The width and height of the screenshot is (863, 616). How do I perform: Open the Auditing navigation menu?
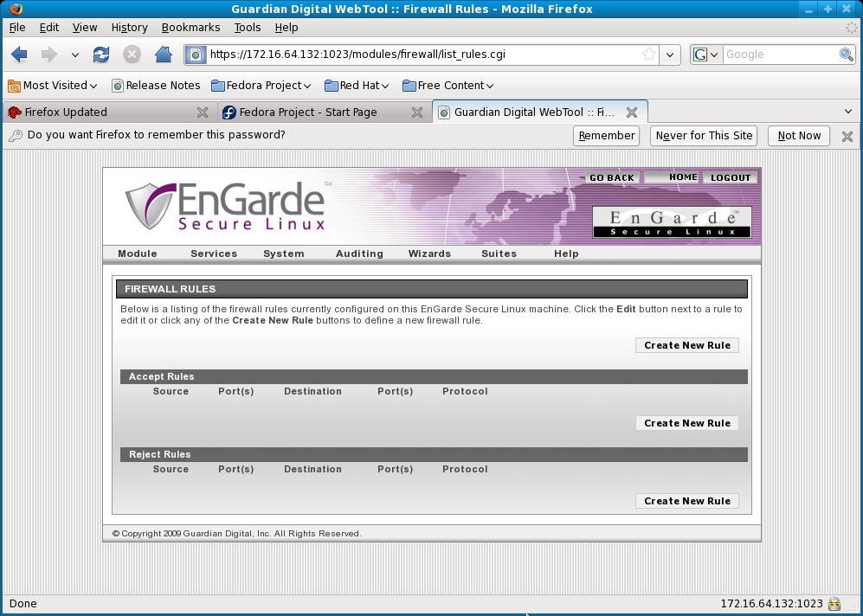coord(359,253)
